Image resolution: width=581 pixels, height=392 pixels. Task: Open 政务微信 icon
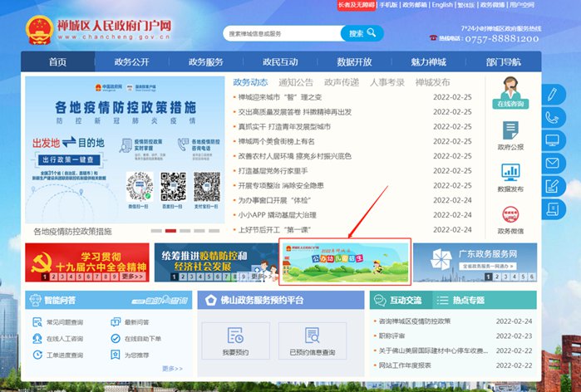pyautogui.click(x=510, y=220)
